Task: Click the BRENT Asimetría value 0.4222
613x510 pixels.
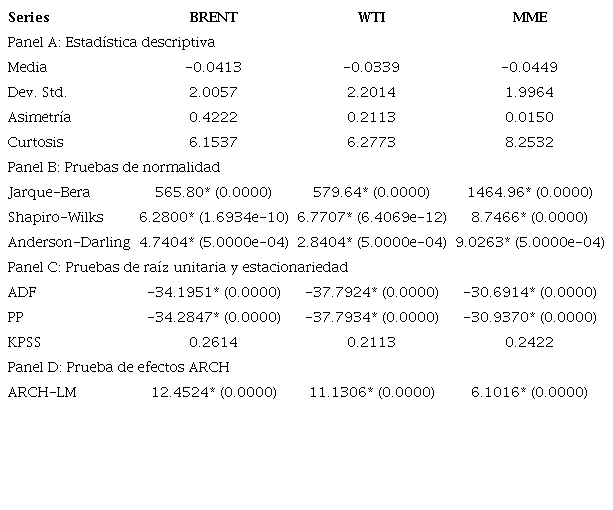Action: point(213,117)
